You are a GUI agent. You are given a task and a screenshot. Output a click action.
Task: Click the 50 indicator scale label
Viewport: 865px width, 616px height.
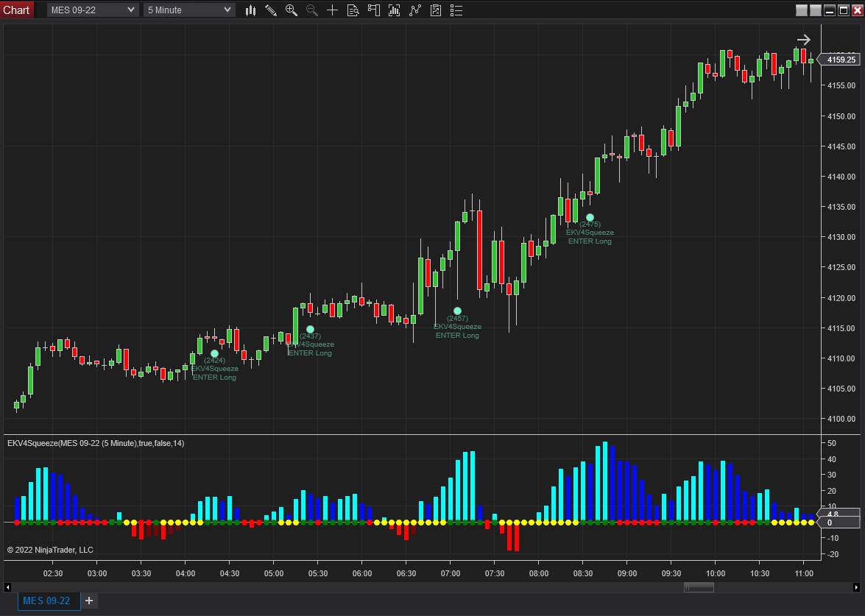pyautogui.click(x=832, y=443)
